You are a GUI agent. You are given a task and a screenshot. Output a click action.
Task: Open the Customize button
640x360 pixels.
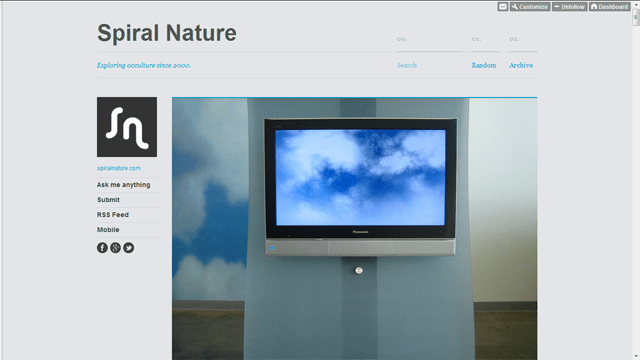pos(530,7)
